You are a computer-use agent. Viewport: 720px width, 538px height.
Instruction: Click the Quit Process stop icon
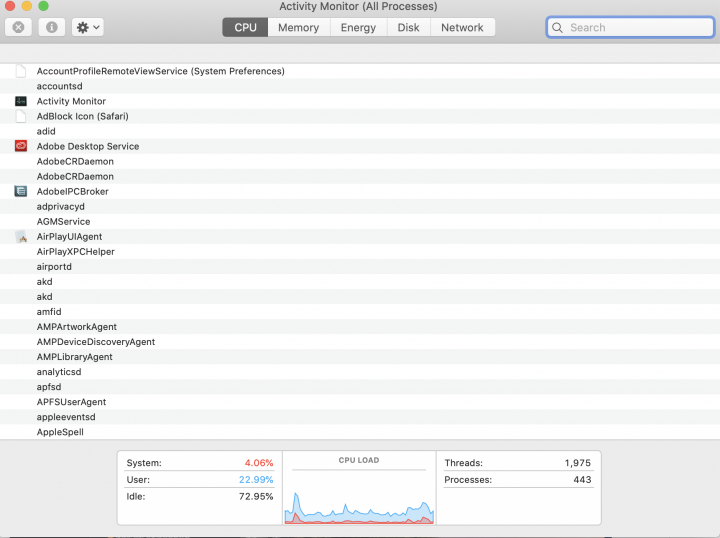(18, 27)
